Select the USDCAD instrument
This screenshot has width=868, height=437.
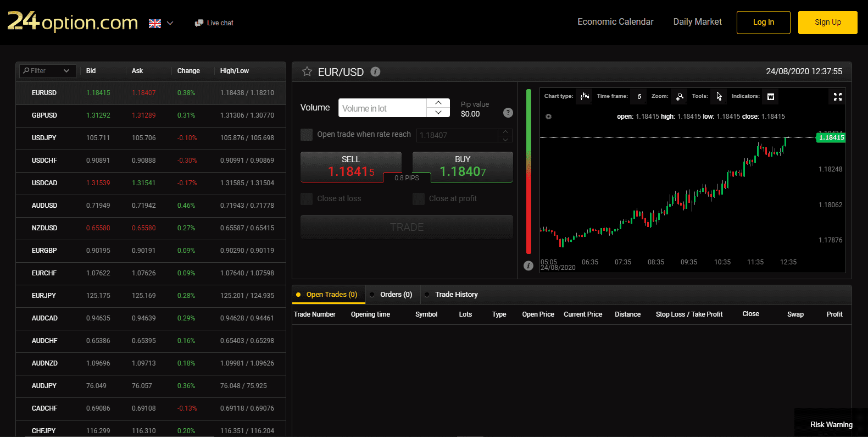(x=151, y=183)
